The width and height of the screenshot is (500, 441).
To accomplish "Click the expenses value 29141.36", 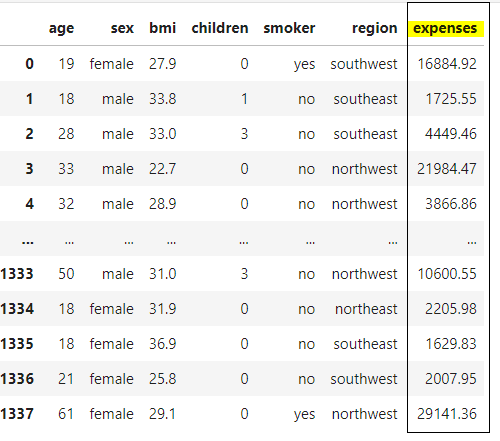I will pyautogui.click(x=447, y=414).
